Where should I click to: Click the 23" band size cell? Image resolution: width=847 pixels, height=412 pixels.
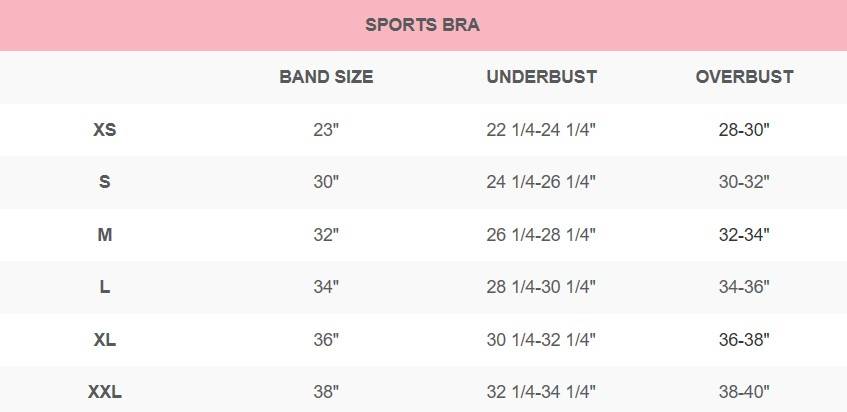click(x=326, y=130)
